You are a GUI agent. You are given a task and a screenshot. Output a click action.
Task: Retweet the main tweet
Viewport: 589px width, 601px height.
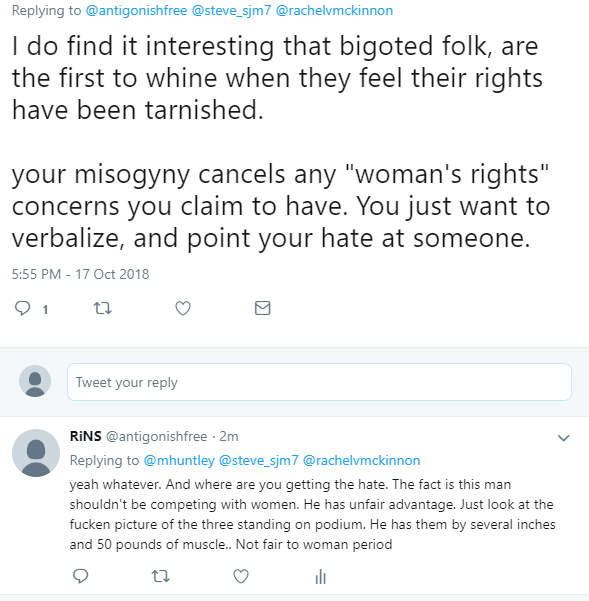click(x=103, y=308)
